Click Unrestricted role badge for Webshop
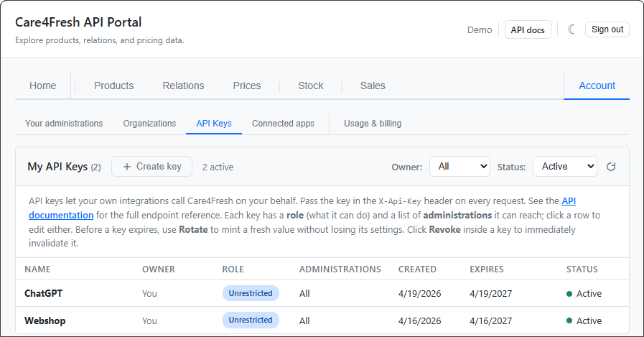This screenshot has width=644, height=337. (x=251, y=320)
